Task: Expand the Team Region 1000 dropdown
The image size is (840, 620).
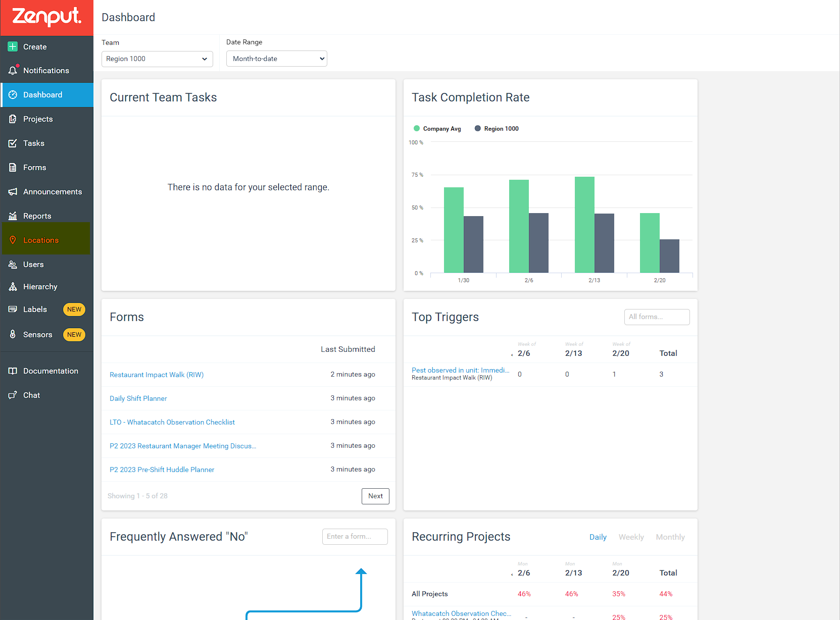Action: (157, 59)
